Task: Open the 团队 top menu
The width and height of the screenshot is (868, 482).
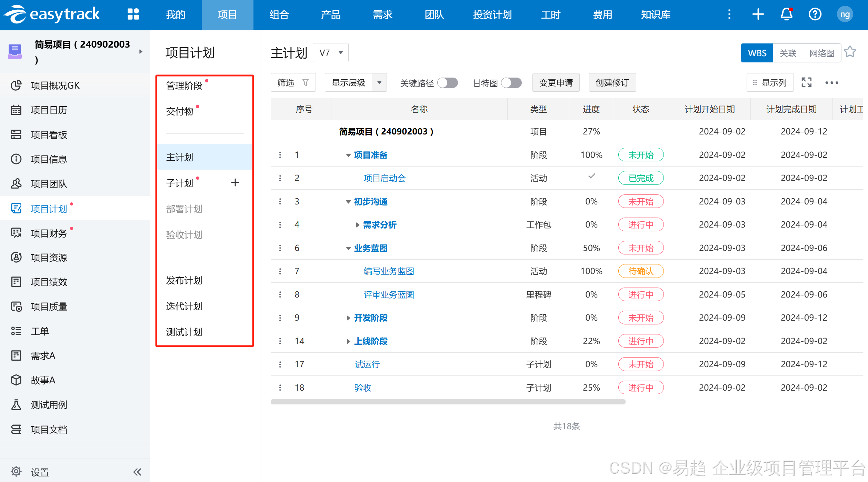Action: click(x=434, y=15)
